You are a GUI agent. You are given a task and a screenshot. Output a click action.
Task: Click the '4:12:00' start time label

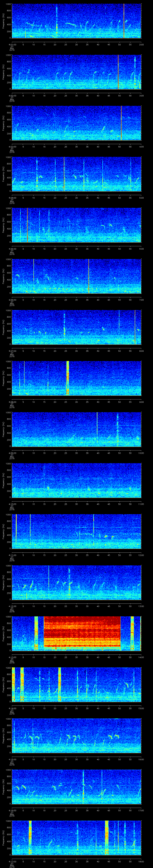click(x=12, y=606)
